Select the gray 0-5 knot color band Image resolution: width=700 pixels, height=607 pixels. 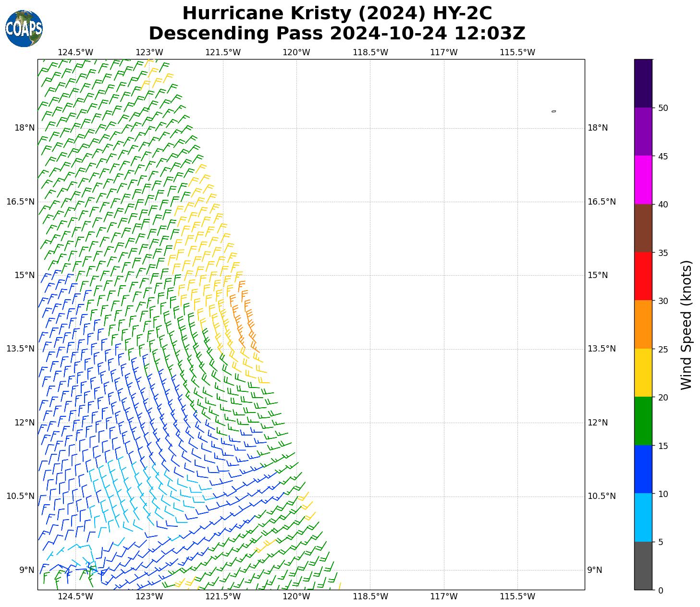click(x=643, y=566)
